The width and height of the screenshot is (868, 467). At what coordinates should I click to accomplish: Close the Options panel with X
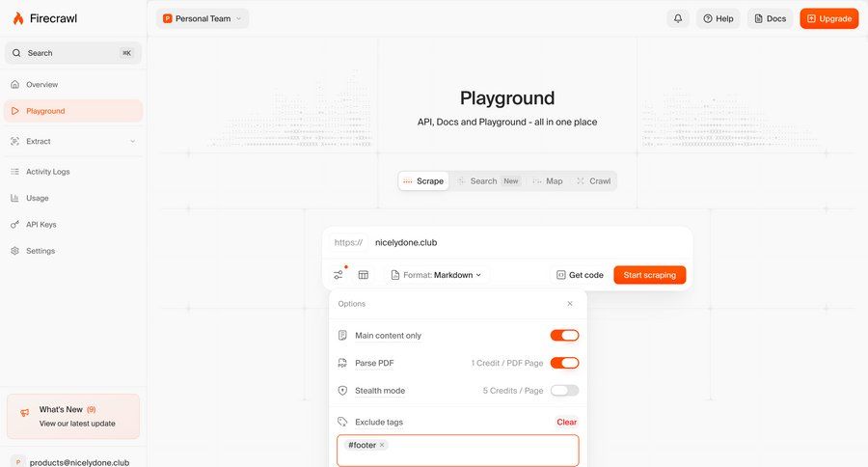(x=569, y=304)
